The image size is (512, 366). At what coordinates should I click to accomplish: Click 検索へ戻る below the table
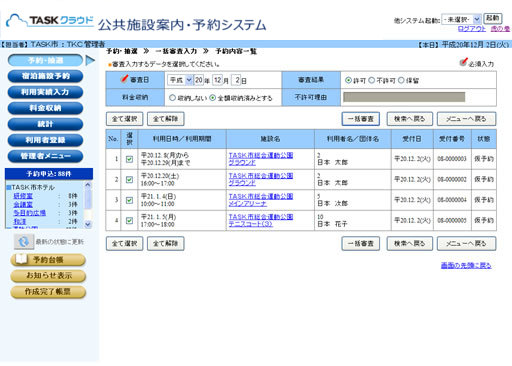click(410, 243)
